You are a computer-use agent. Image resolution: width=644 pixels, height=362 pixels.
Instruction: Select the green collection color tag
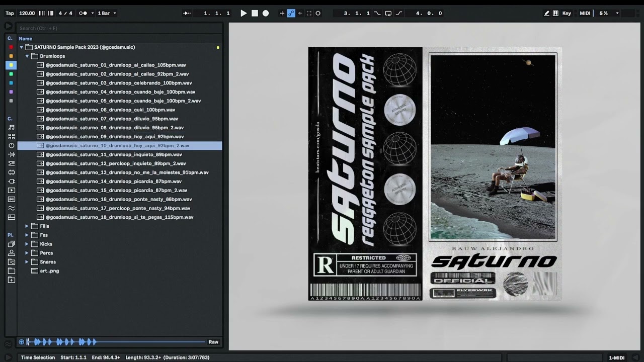pos(11,74)
